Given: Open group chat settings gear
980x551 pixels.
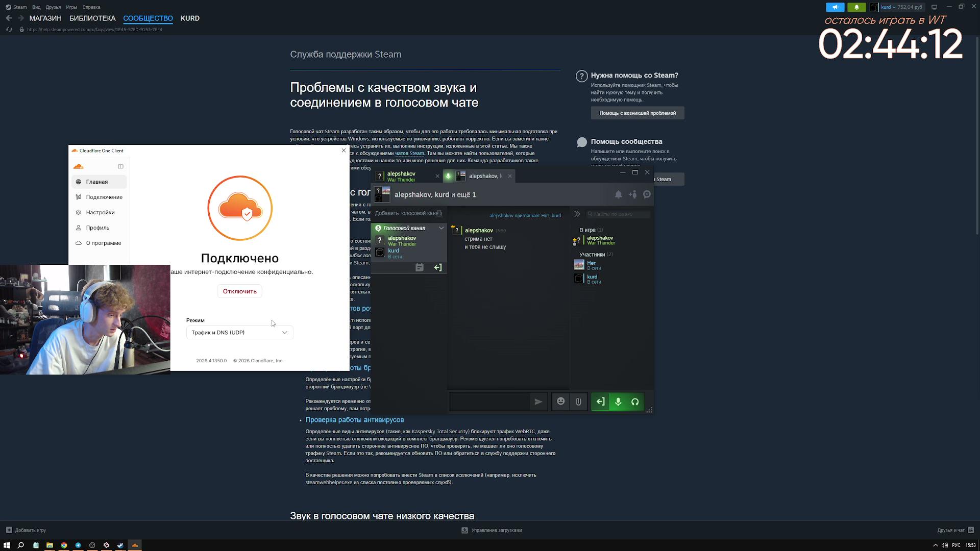Looking at the screenshot, I should 647,194.
